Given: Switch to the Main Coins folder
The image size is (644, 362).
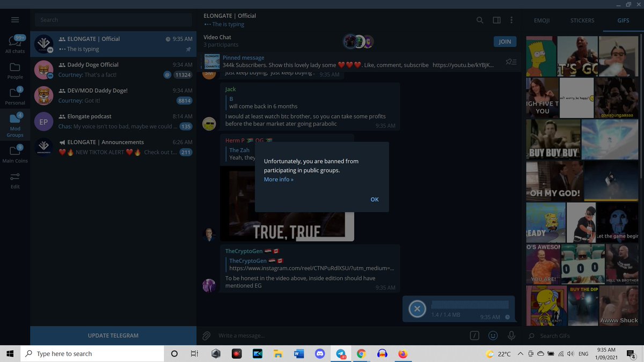Looking at the screenshot, I should [15, 154].
